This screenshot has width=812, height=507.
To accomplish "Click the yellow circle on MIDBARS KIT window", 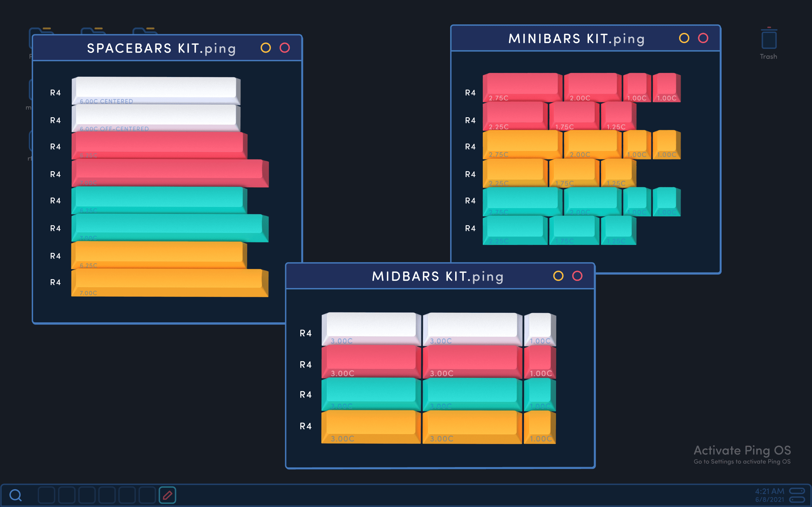I will click(558, 276).
